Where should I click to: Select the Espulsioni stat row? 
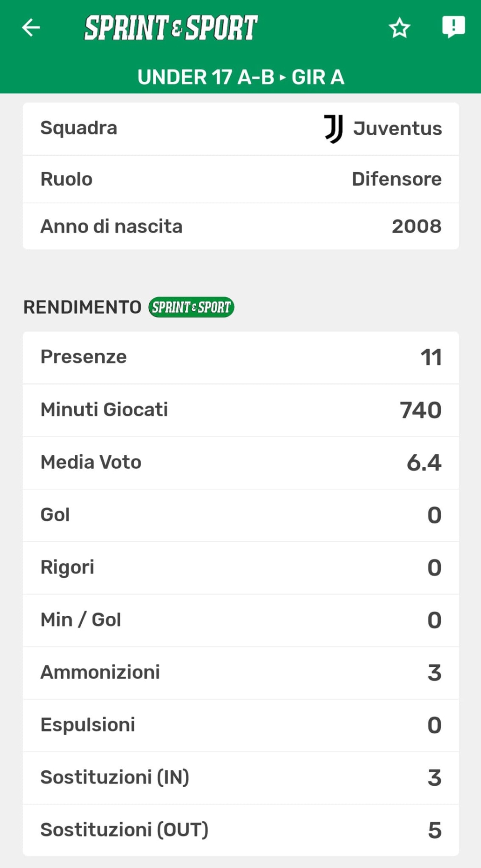pyautogui.click(x=240, y=725)
